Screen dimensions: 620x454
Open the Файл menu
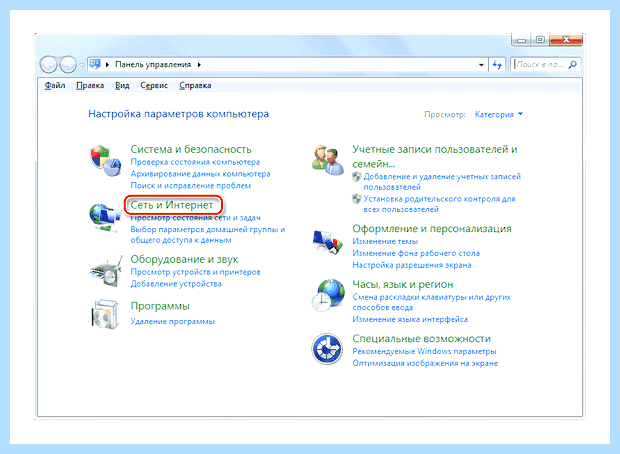tap(55, 85)
